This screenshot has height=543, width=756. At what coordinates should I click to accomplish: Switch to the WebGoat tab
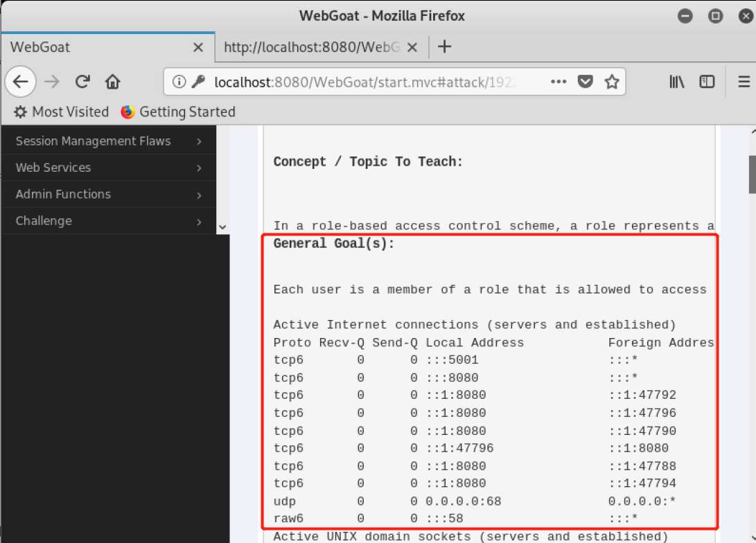[107, 47]
